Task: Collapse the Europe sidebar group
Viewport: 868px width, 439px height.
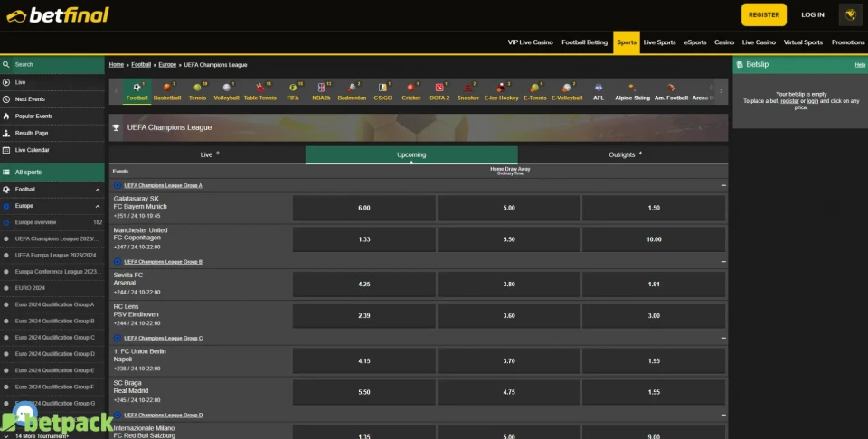Action: tap(98, 206)
